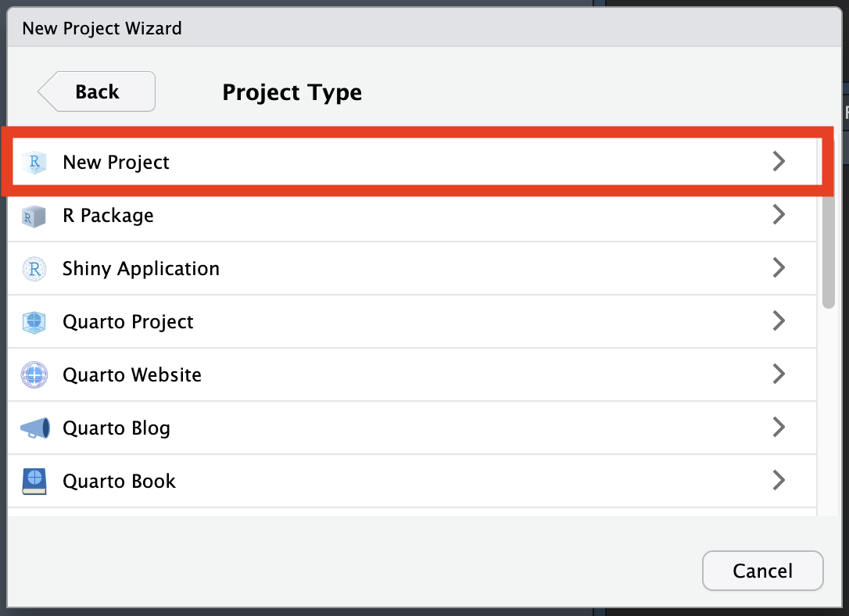Open the Quarto Project chevron arrow

click(x=778, y=321)
